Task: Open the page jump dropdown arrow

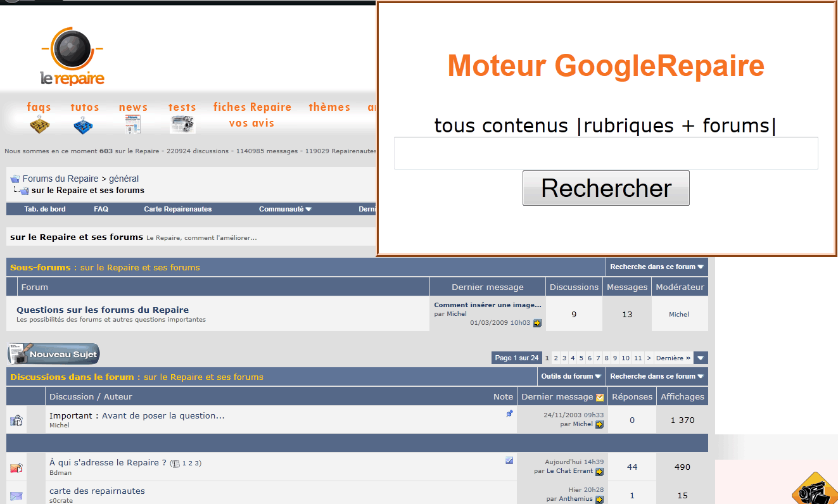Action: pos(701,358)
